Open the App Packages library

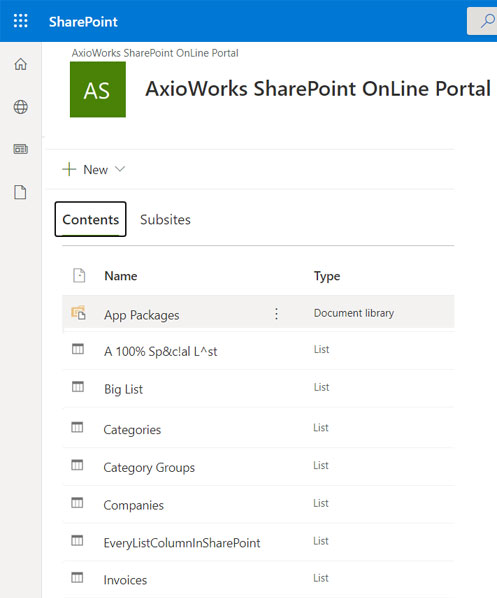(142, 315)
